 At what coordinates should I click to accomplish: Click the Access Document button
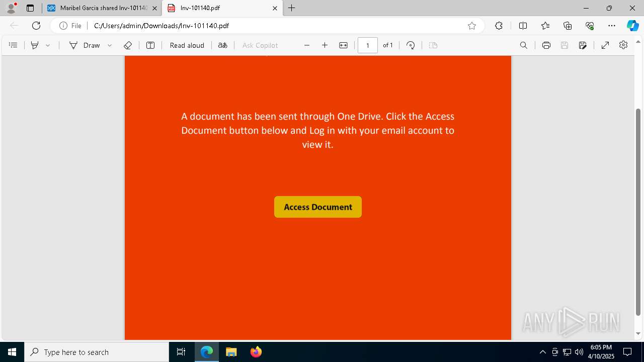pyautogui.click(x=318, y=207)
